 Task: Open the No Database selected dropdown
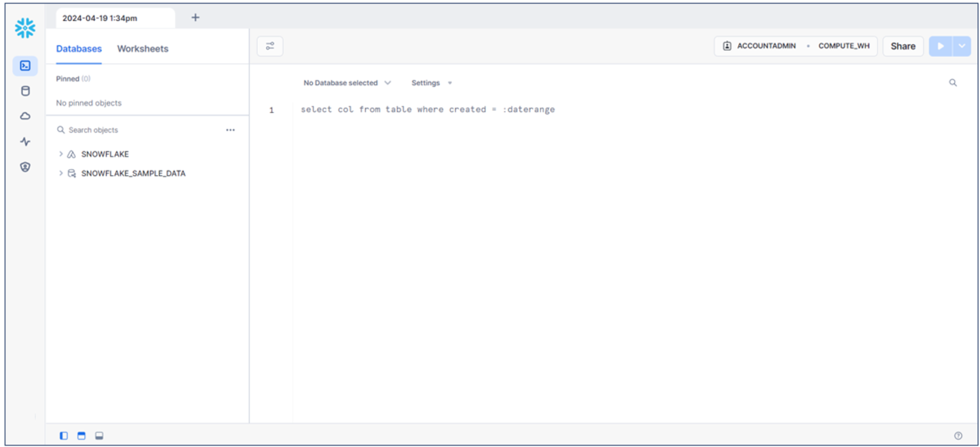[347, 83]
